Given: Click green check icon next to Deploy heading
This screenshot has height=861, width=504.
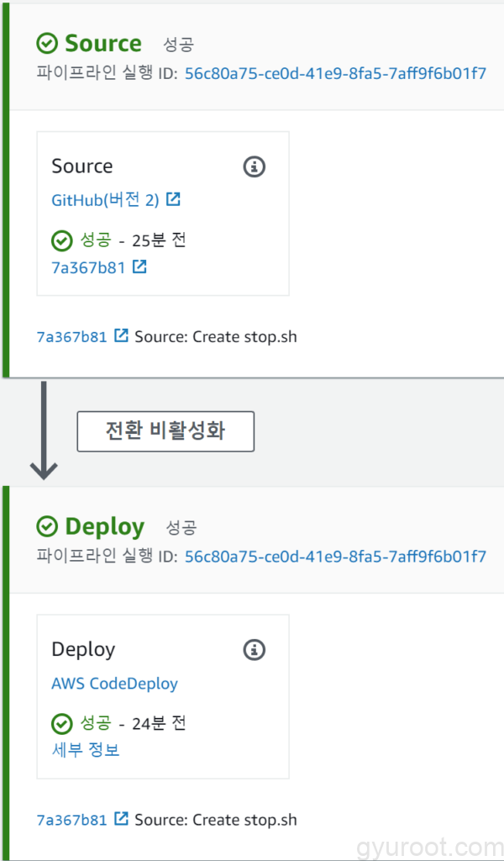Looking at the screenshot, I should click(x=48, y=527).
